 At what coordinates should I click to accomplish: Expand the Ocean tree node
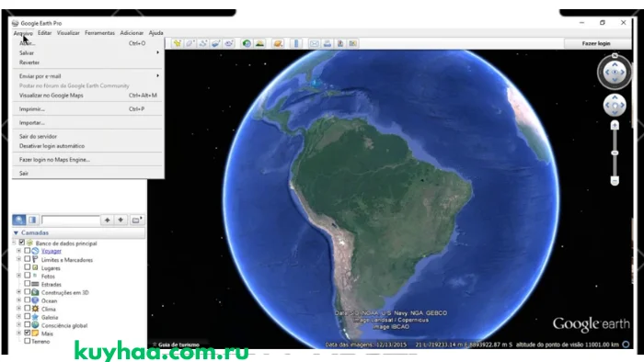(x=19, y=300)
